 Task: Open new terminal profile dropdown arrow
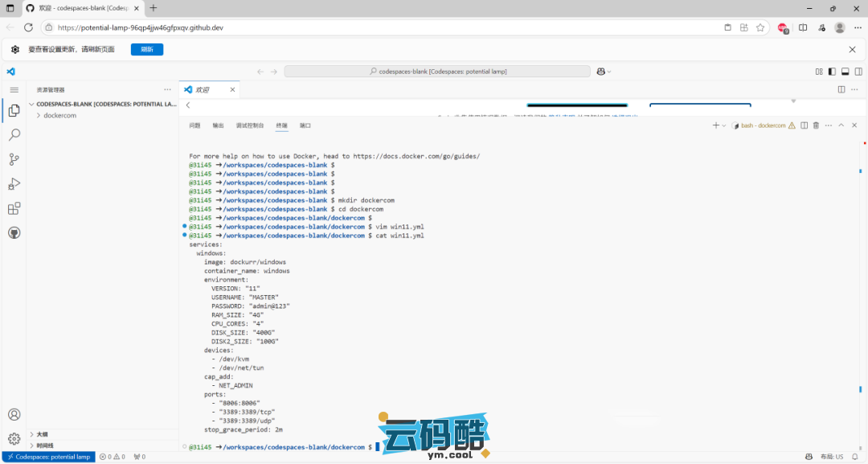[724, 125]
